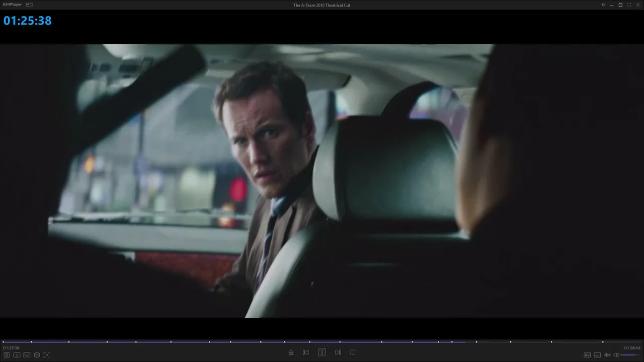Close the KMPlayer window

638,5
